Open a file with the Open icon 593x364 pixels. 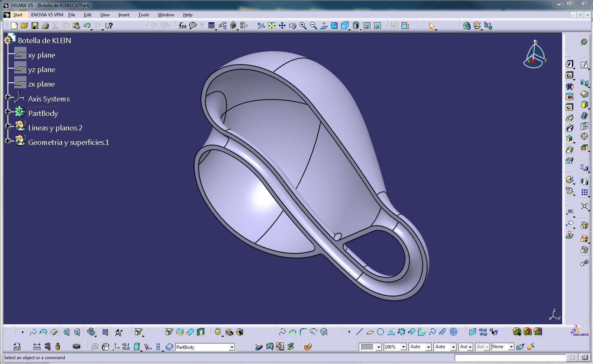[x=25, y=26]
